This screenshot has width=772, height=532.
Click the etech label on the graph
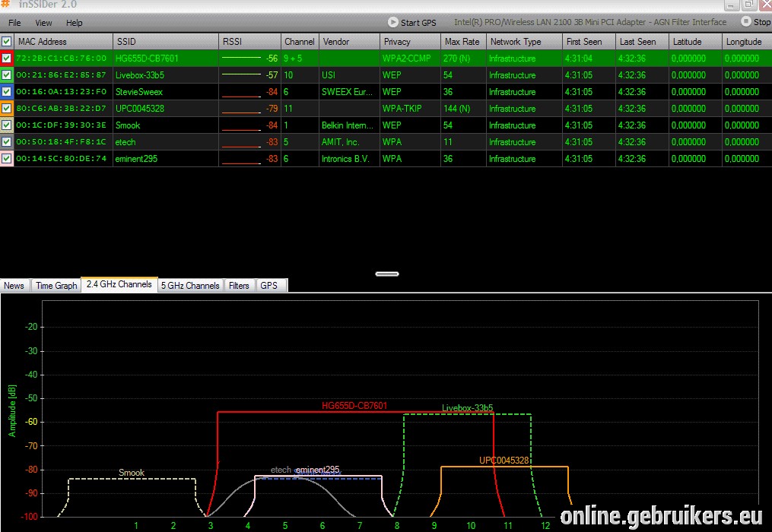281,470
